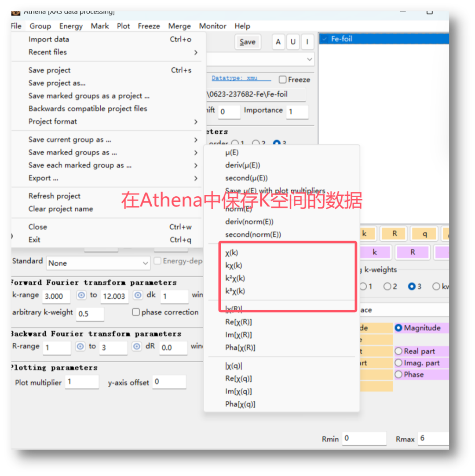
Task: Open the Group menu
Action: pos(40,26)
